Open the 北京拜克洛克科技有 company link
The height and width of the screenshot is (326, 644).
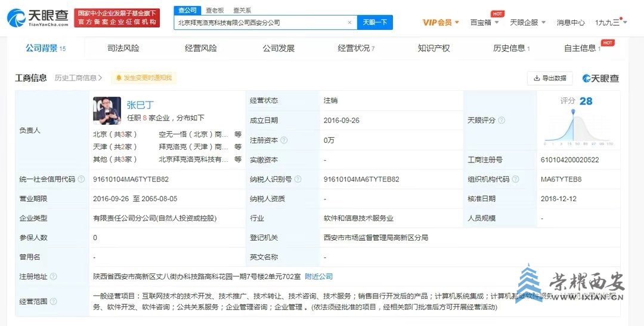click(193, 159)
